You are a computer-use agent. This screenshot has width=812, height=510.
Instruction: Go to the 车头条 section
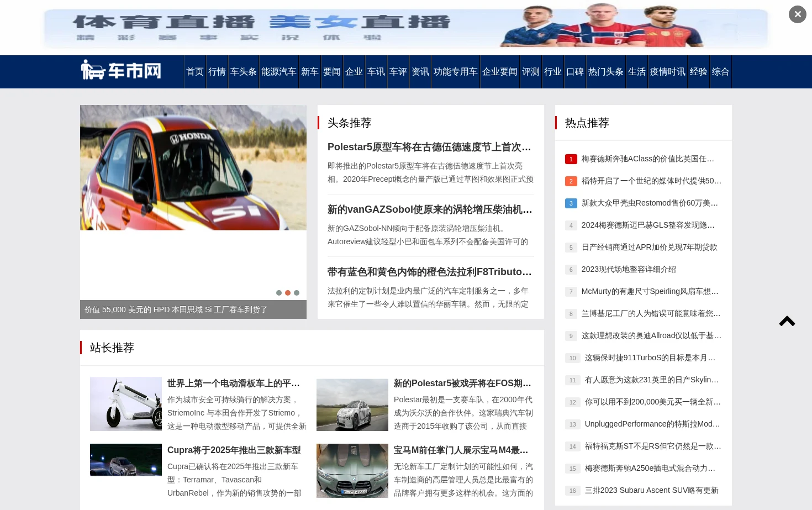click(244, 72)
